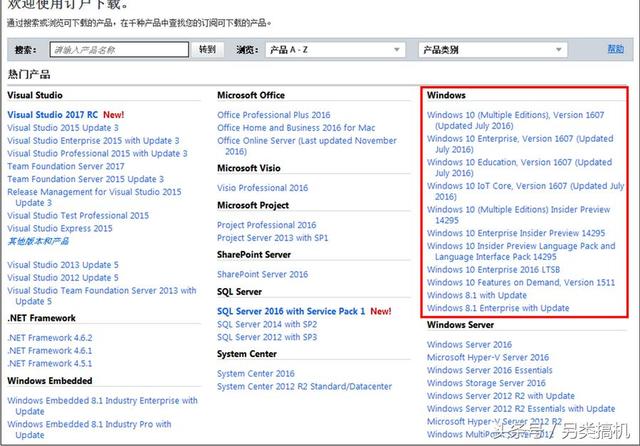Open Windows Server 2012 R2 Essentials with Update
The image size is (640, 446).
(x=521, y=409)
